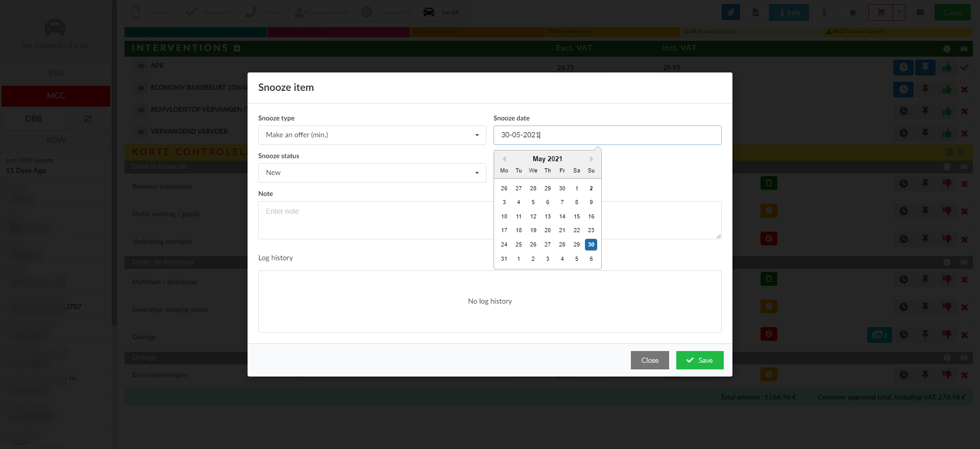
Task: Switch to the MCC tab
Action: pyautogui.click(x=56, y=96)
